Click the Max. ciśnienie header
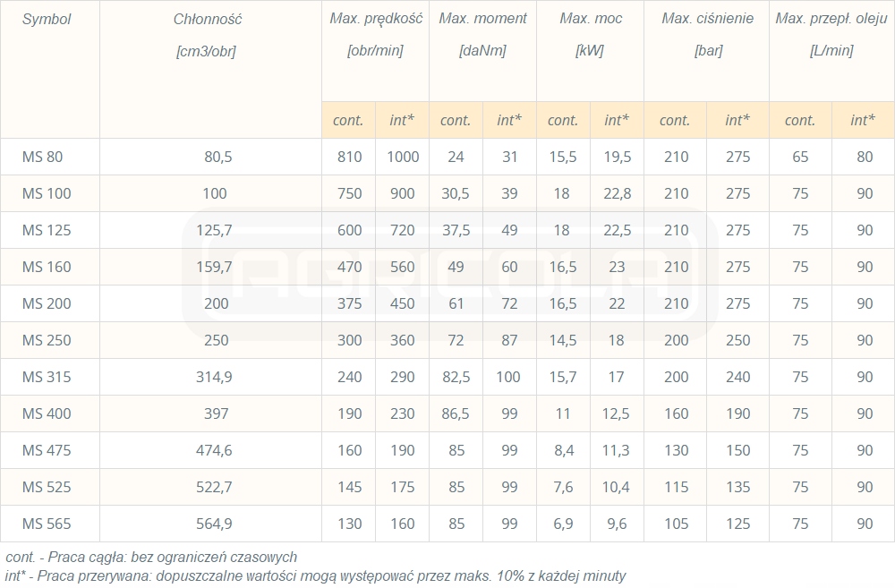Viewport: 895px width, 588px height. (x=707, y=19)
